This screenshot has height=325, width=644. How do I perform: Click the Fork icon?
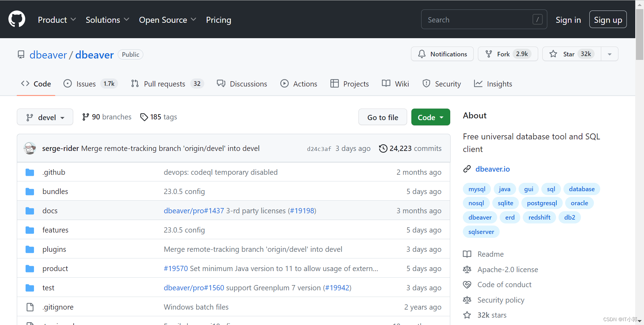(x=489, y=54)
